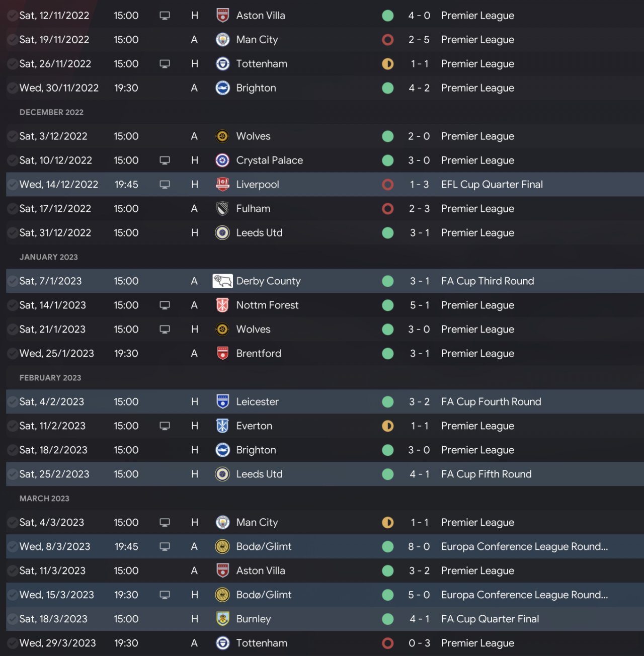Open FA Cup Fifth Round competition link
644x656 pixels.
click(486, 474)
